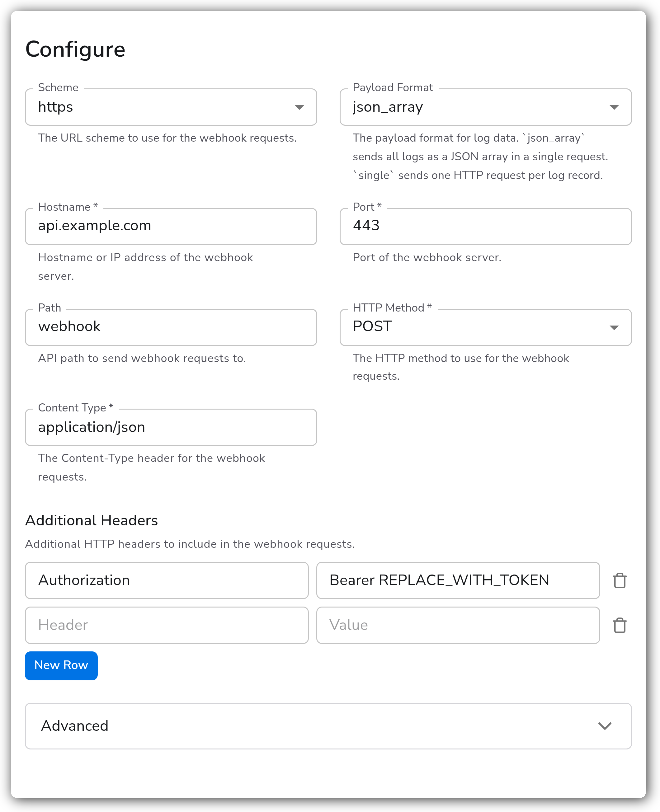Click 'The HTTP method to use' helper text

click(x=461, y=367)
